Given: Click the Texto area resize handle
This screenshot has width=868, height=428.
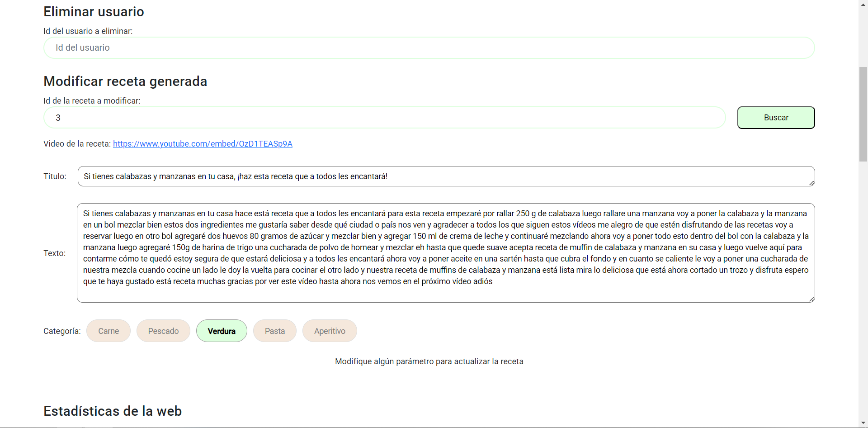Looking at the screenshot, I should click(x=811, y=299).
